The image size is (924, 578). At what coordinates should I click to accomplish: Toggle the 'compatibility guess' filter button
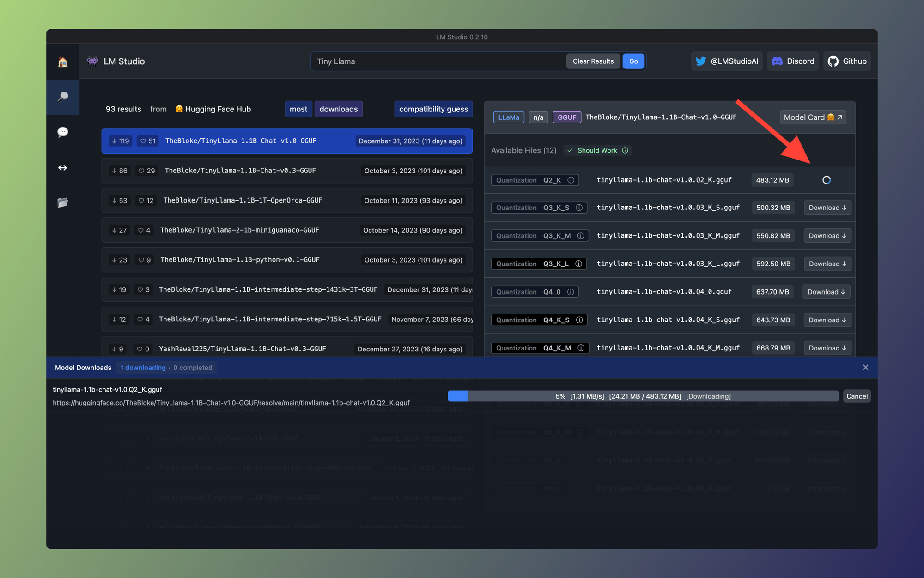coord(433,109)
